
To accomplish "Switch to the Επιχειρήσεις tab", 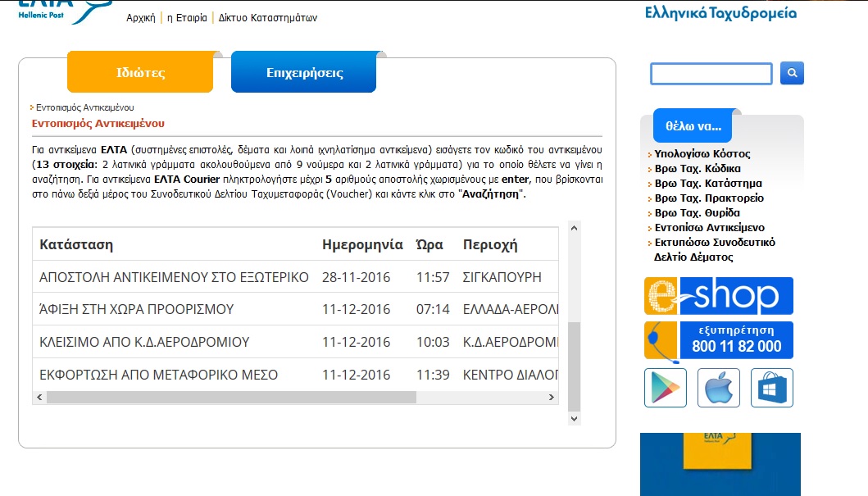I will 304,73.
